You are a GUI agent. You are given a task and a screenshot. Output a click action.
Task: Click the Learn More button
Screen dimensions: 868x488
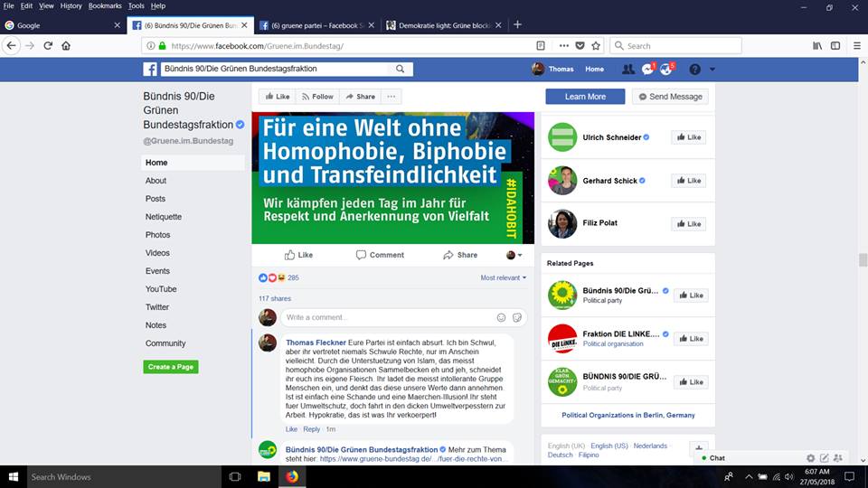pyautogui.click(x=585, y=97)
